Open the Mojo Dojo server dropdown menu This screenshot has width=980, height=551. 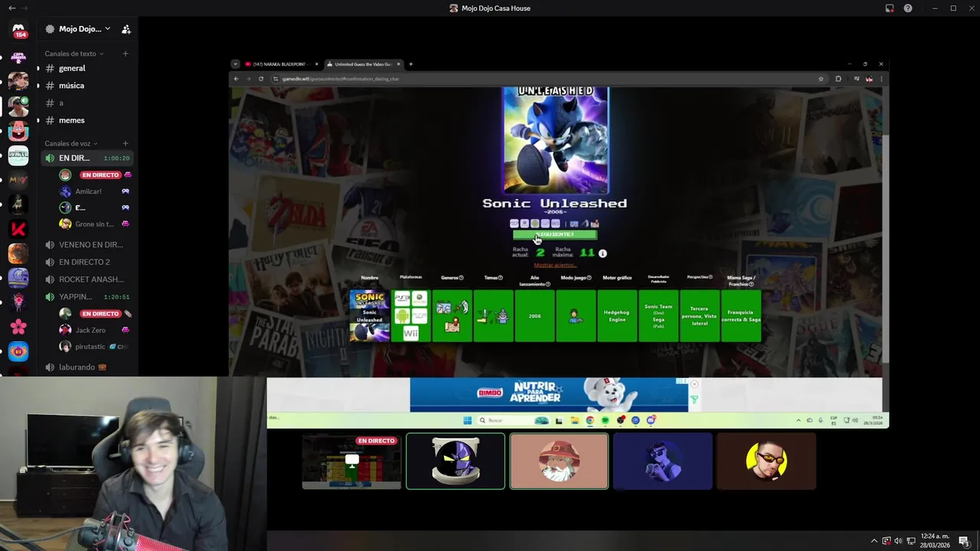pos(84,29)
